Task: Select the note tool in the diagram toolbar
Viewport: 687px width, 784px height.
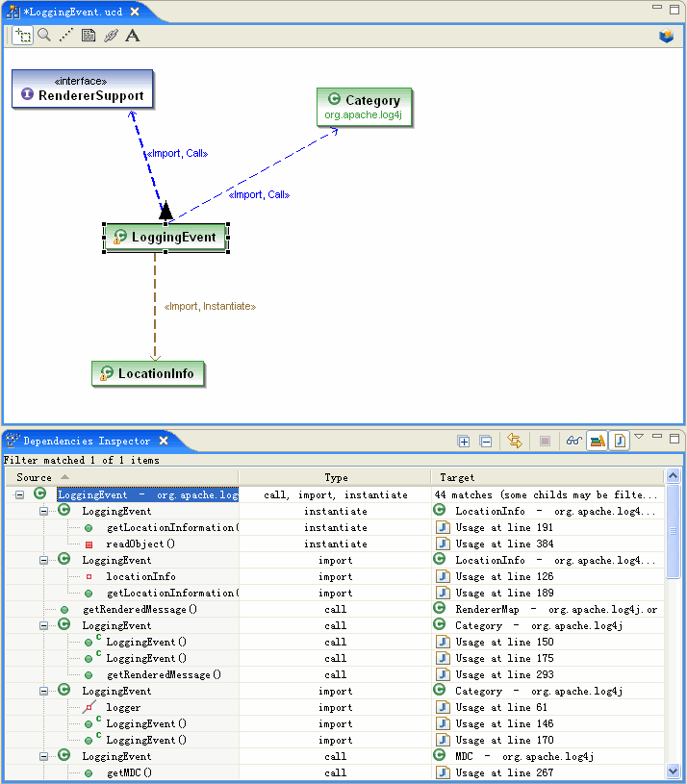Action: (x=89, y=36)
